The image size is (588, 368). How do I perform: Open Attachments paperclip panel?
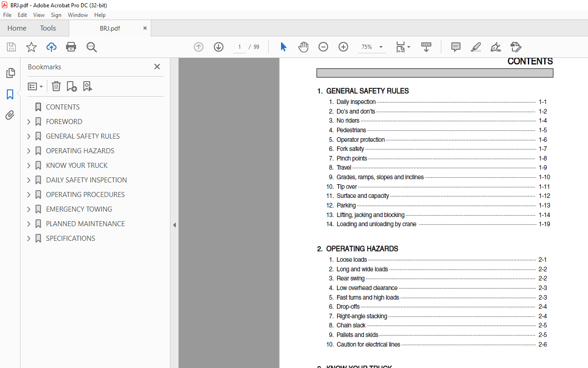pyautogui.click(x=10, y=115)
